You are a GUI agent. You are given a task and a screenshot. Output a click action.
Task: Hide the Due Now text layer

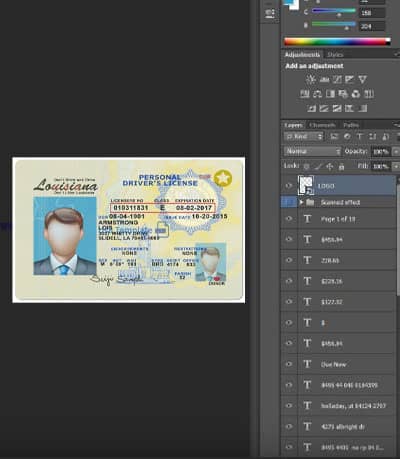(x=289, y=364)
